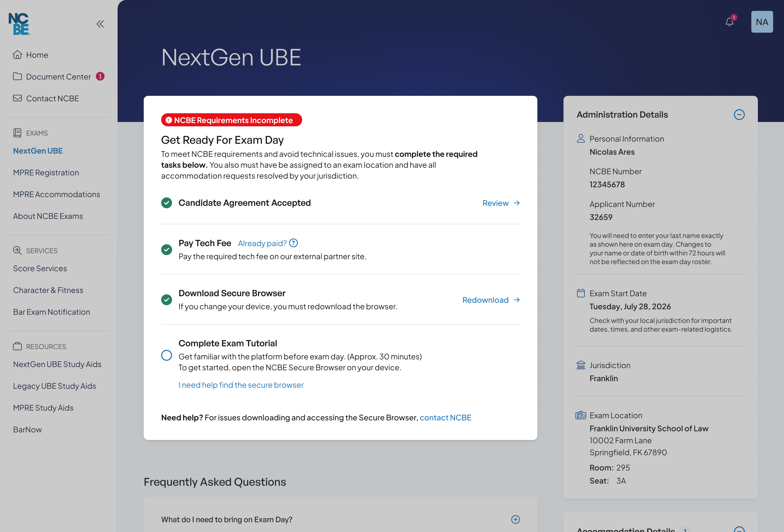Image resolution: width=784 pixels, height=532 pixels.
Task: Expand 'What do I need to bring' FAQ
Action: point(515,519)
